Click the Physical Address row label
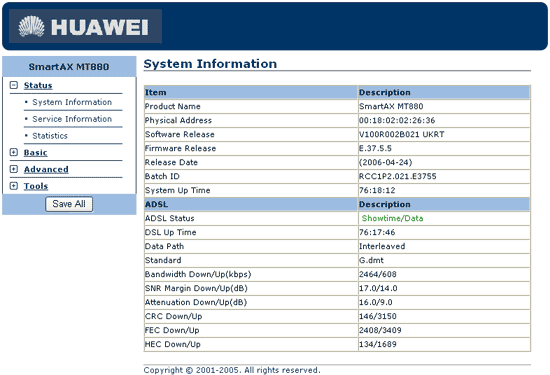This screenshot has width=550, height=375. (178, 120)
